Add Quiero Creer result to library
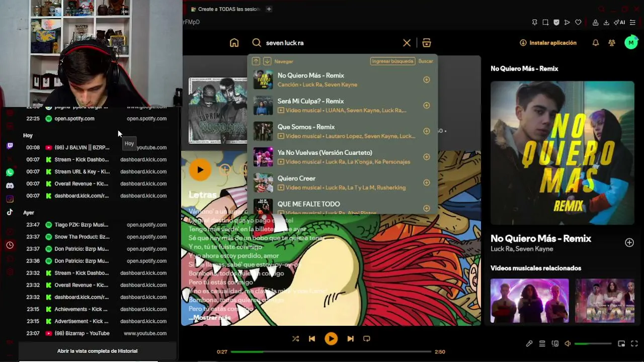 [x=426, y=183]
